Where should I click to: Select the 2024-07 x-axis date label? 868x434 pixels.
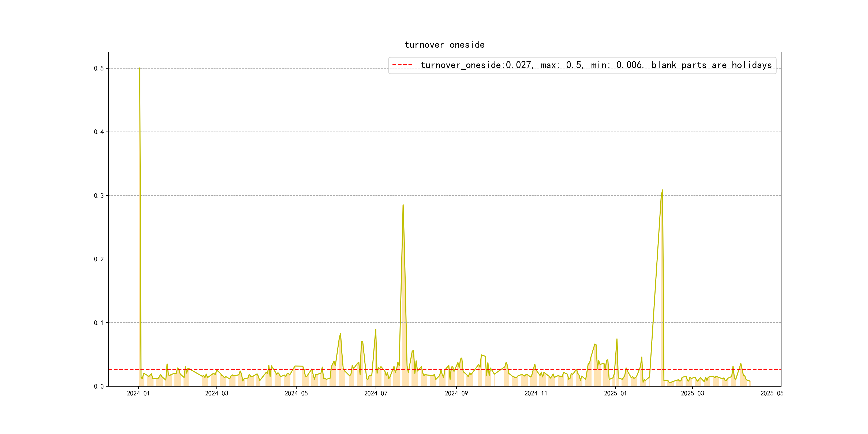pyautogui.click(x=376, y=393)
